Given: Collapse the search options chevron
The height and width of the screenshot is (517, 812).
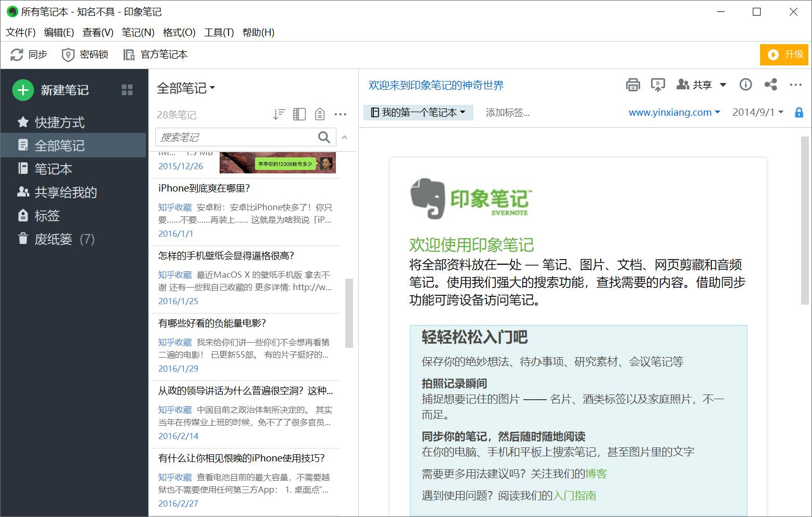Looking at the screenshot, I should point(345,137).
